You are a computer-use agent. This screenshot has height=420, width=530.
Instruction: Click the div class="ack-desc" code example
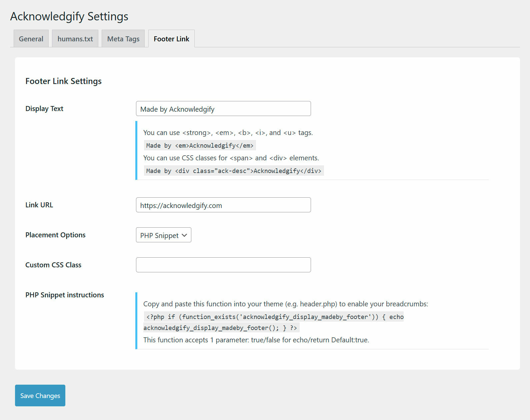(x=234, y=171)
